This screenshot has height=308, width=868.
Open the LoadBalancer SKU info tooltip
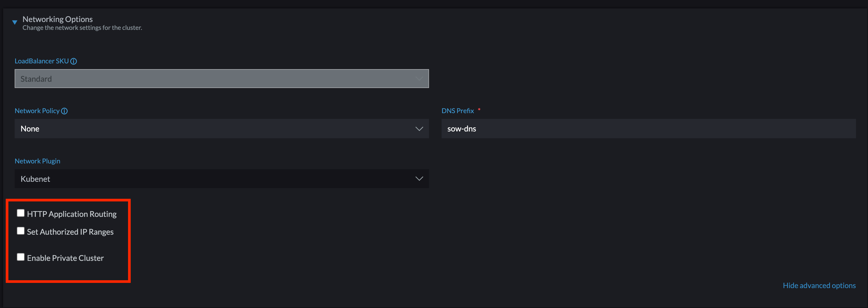tap(73, 61)
